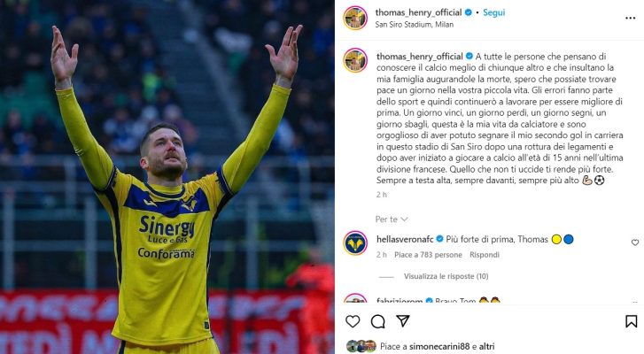Expand the Per te comments sorting dropdown
The height and width of the screenshot is (354, 644).
(x=392, y=219)
